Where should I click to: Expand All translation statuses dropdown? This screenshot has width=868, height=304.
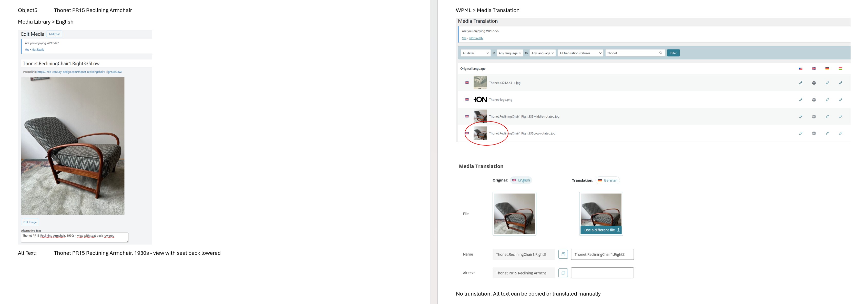pyautogui.click(x=580, y=53)
